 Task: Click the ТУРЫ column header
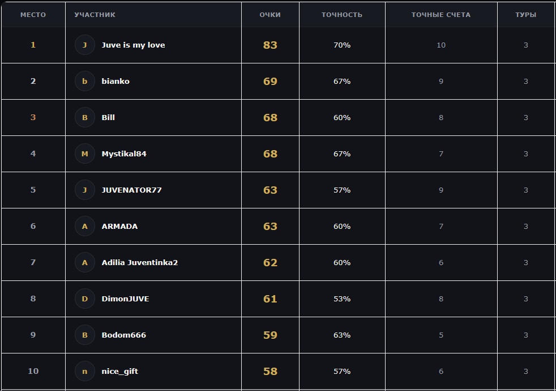pos(526,15)
